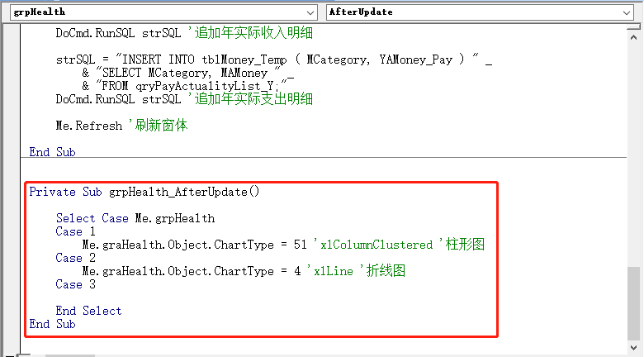Click the final 'End Sub' line

[x=52, y=324]
